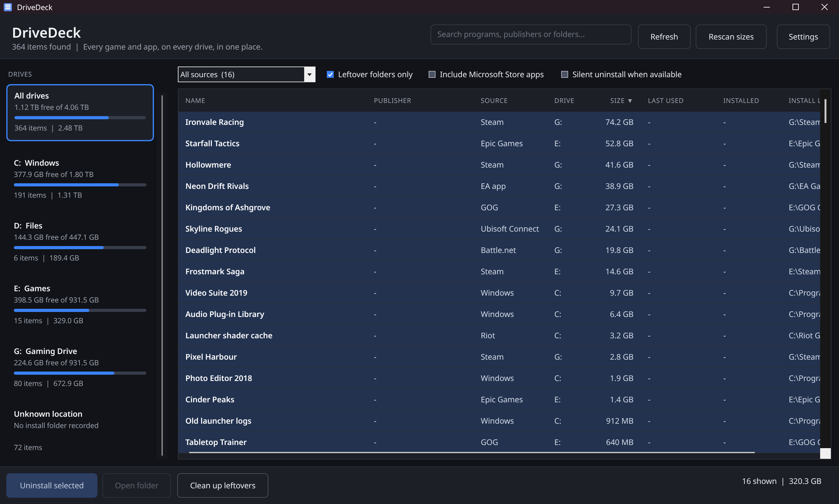Image resolution: width=839 pixels, height=504 pixels.
Task: Open the All sources dropdown arrow
Action: click(309, 74)
